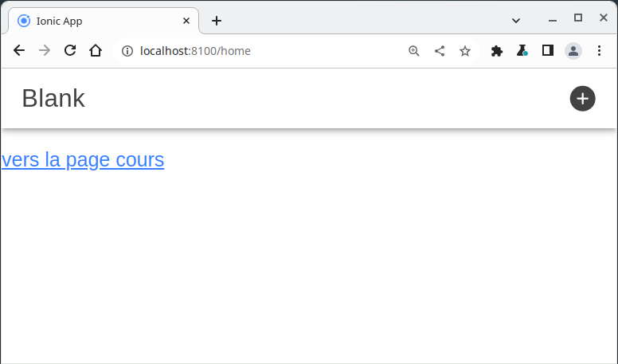This screenshot has width=618, height=364.
Task: Bookmark this page with the star
Action: pyautogui.click(x=465, y=51)
